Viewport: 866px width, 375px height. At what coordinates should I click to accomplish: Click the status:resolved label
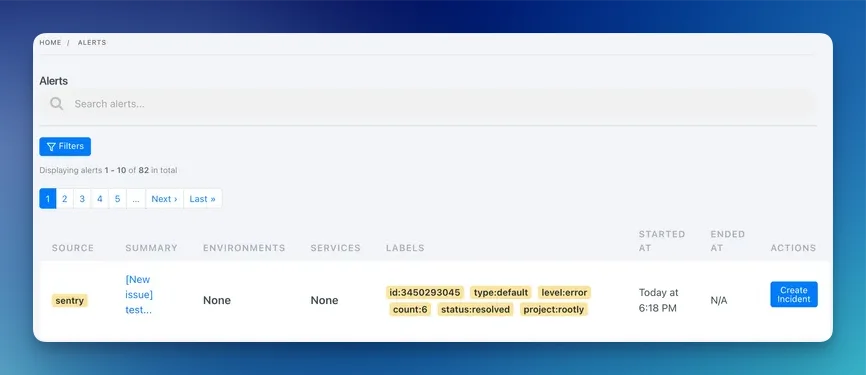[x=476, y=309]
